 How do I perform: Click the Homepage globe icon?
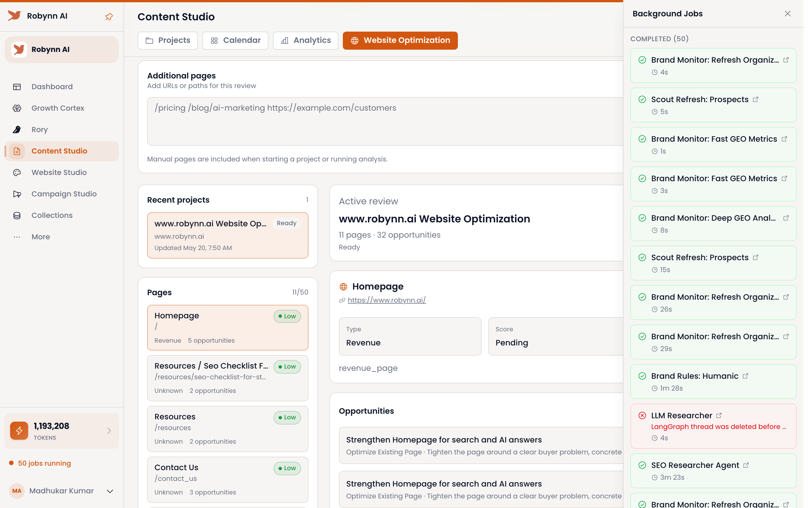coord(343,286)
